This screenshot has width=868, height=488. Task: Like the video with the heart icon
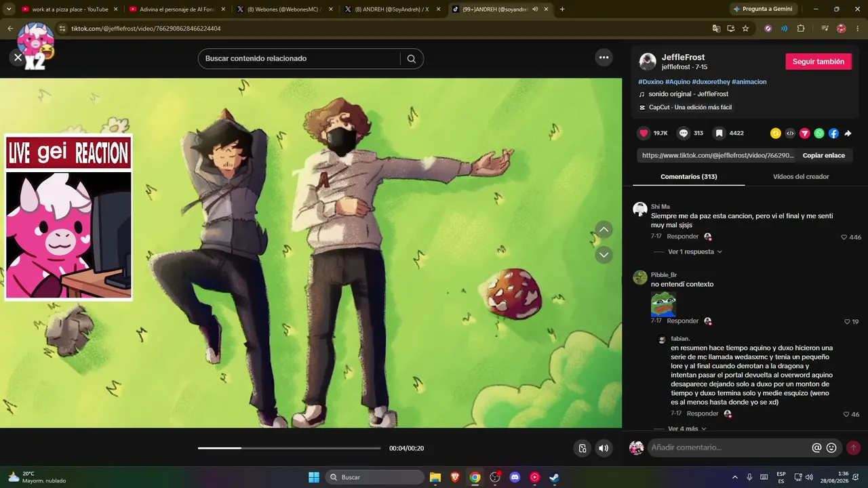tap(644, 134)
